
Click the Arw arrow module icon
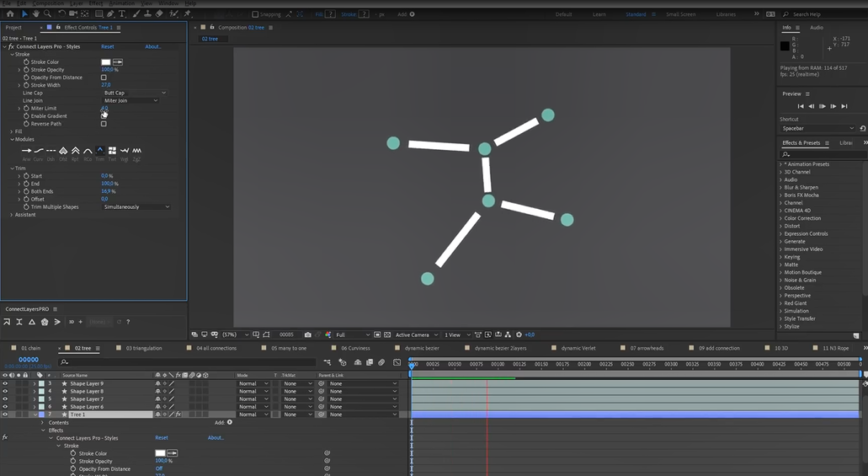pos(26,151)
